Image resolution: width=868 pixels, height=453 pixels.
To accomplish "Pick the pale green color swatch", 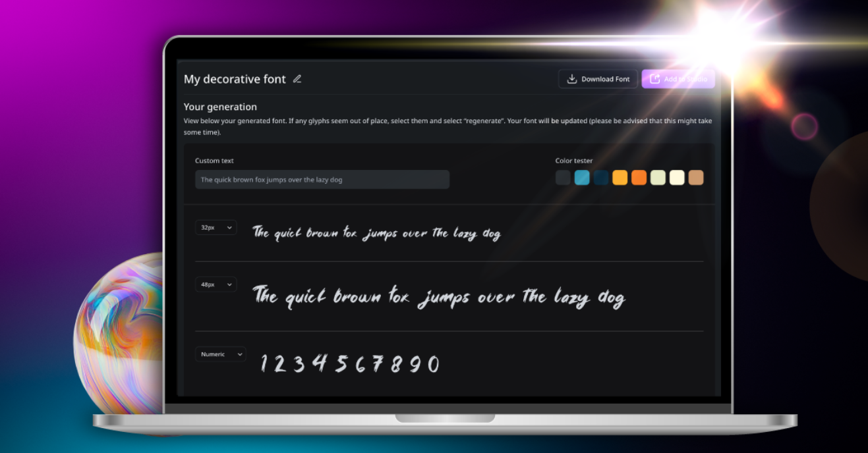I will click(x=658, y=178).
